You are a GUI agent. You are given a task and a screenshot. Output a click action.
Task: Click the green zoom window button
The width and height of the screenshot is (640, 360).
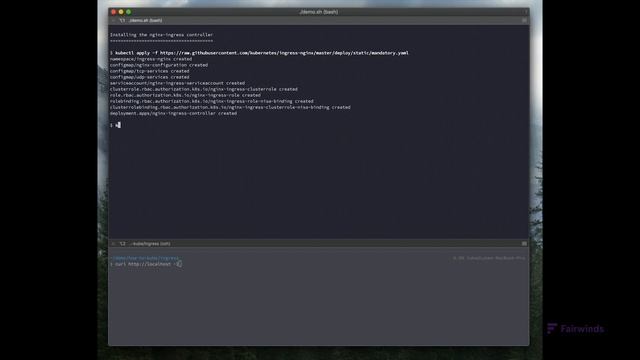pos(128,12)
